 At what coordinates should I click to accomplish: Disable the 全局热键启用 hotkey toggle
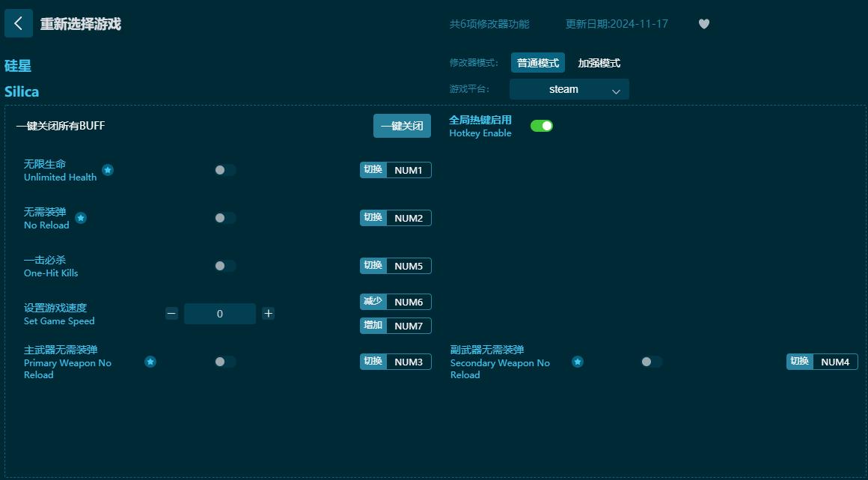point(542,125)
